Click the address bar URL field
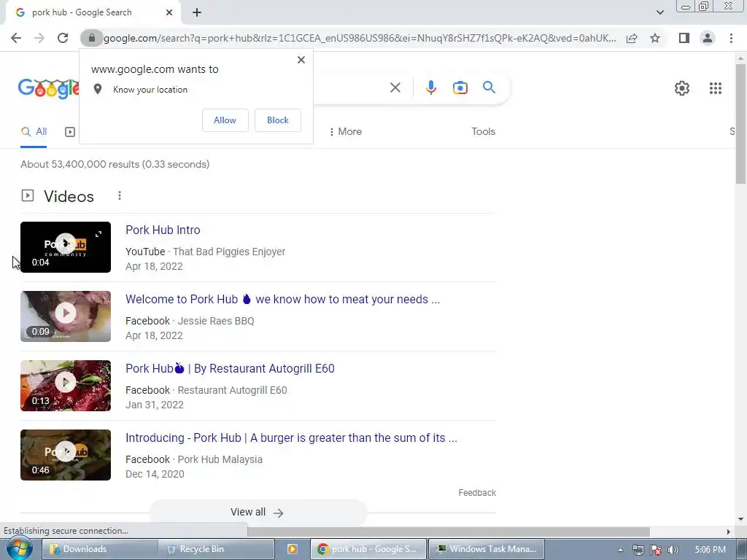This screenshot has height=560, width=747. (x=360, y=38)
